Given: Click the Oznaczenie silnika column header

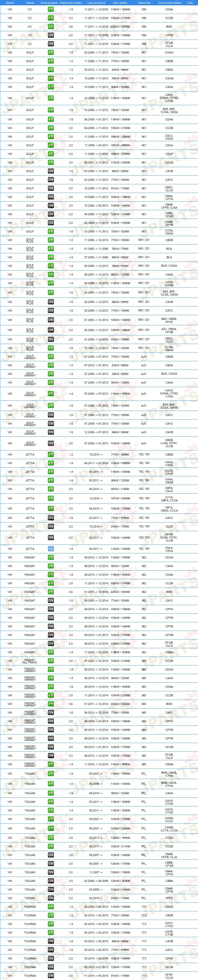Looking at the screenshot, I should pos(169,3).
